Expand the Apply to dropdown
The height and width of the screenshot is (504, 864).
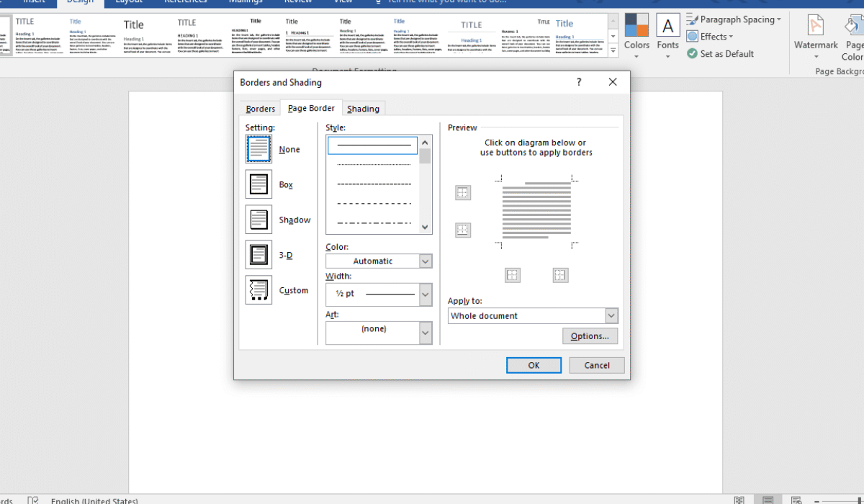click(611, 316)
